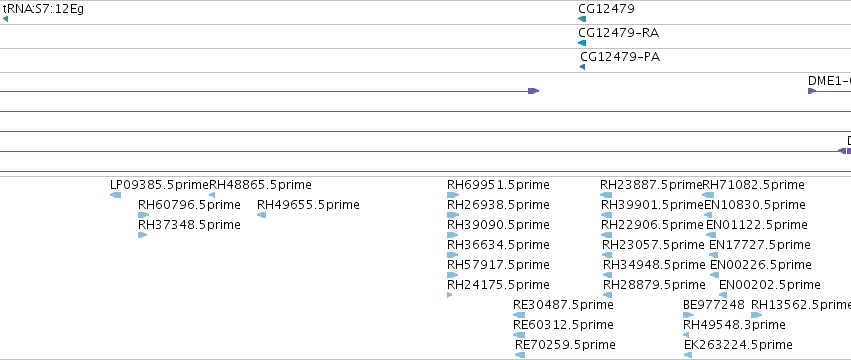Select the BE977248 EST glyph
This screenshot has width=851, height=360.
click(x=688, y=315)
